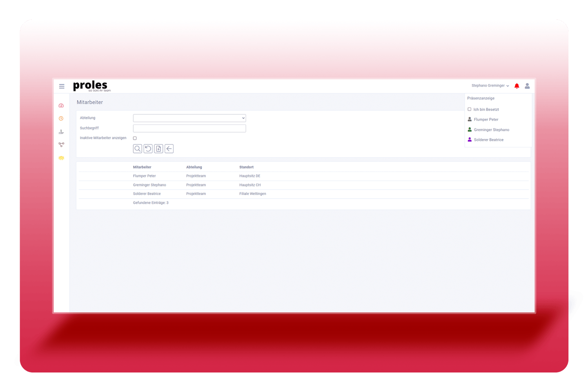The image size is (588, 392).
Task: Open the workflow nodes sidebar icon
Action: [x=61, y=145]
